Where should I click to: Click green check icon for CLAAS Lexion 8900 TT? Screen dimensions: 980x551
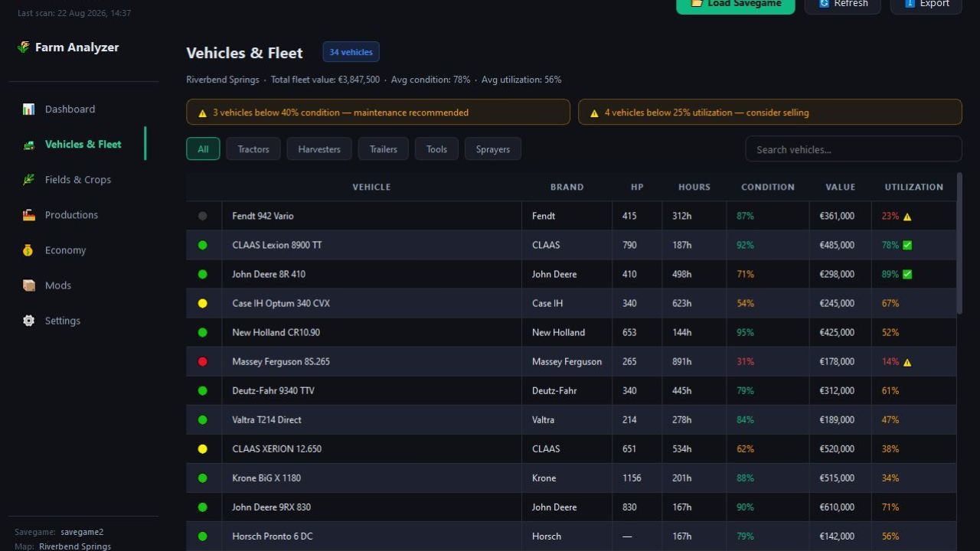[x=907, y=246]
